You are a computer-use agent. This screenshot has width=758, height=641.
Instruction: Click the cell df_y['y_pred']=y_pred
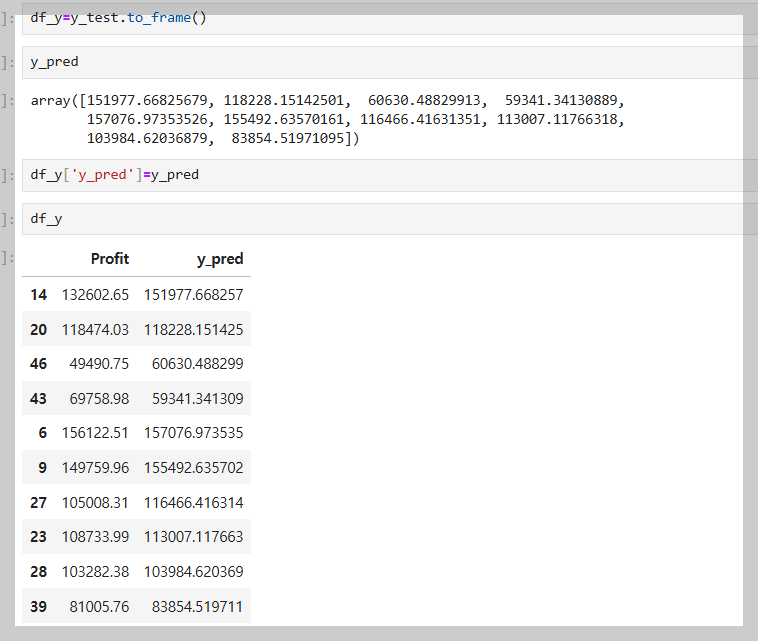pyautogui.click(x=390, y=175)
